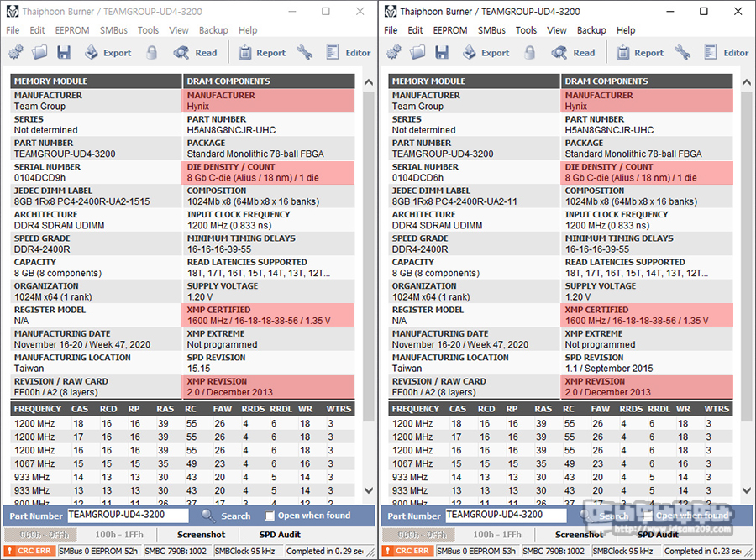Screen dimensions: 756x560
Task: Click Thaiphoon Burner app icon in left title bar
Action: pos(13,11)
